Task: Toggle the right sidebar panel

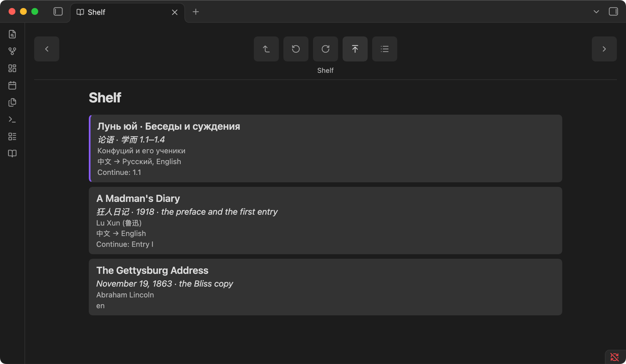Action: tap(613, 12)
